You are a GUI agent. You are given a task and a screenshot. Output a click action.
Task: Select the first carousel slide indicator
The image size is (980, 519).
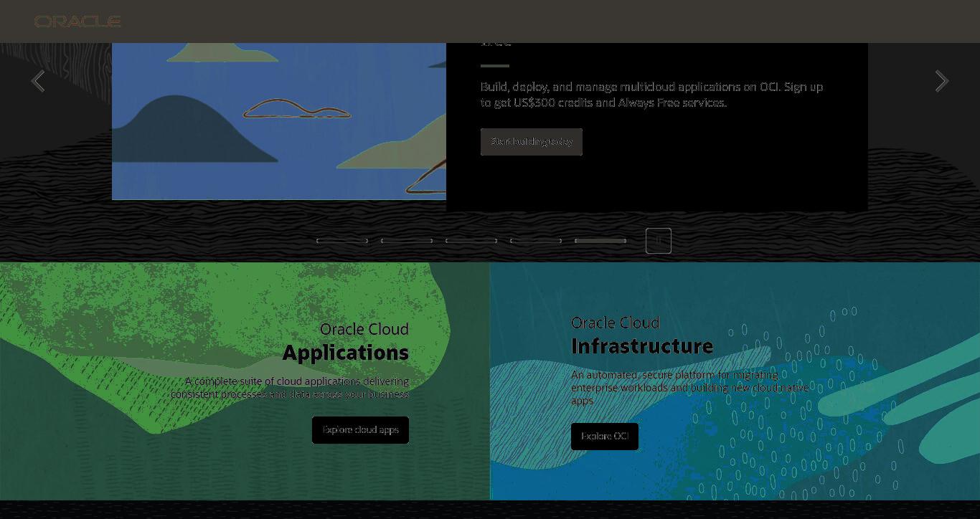point(342,241)
